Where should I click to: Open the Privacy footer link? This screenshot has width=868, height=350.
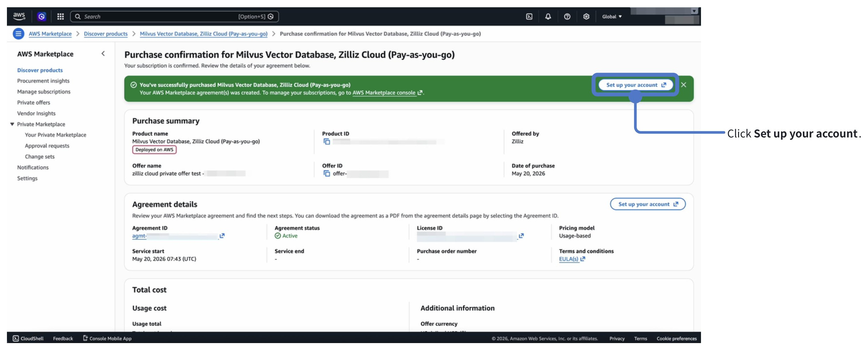point(617,338)
